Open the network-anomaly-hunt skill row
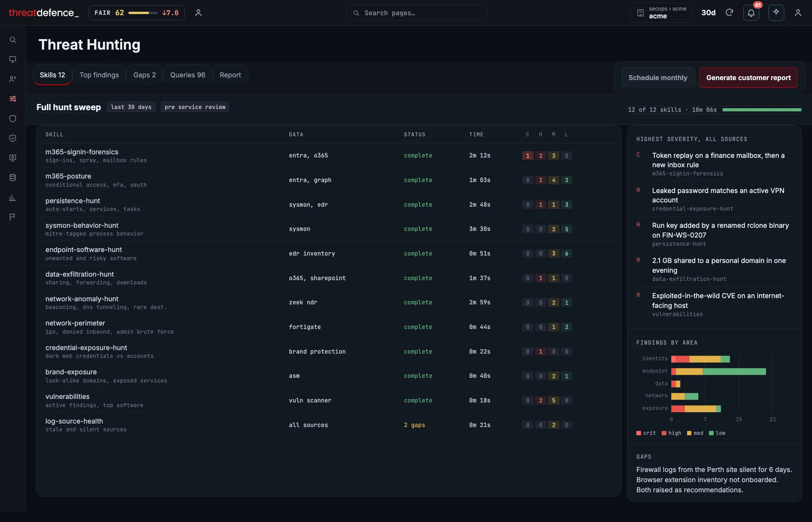812x522 pixels. point(328,302)
